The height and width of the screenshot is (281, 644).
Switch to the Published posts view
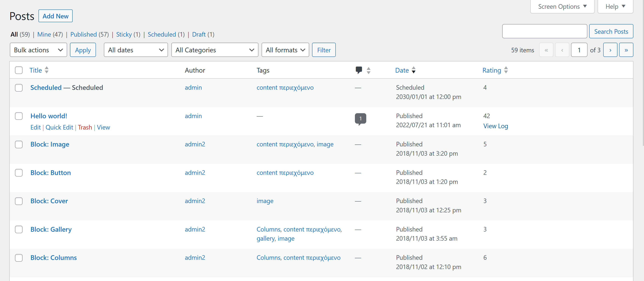(83, 35)
